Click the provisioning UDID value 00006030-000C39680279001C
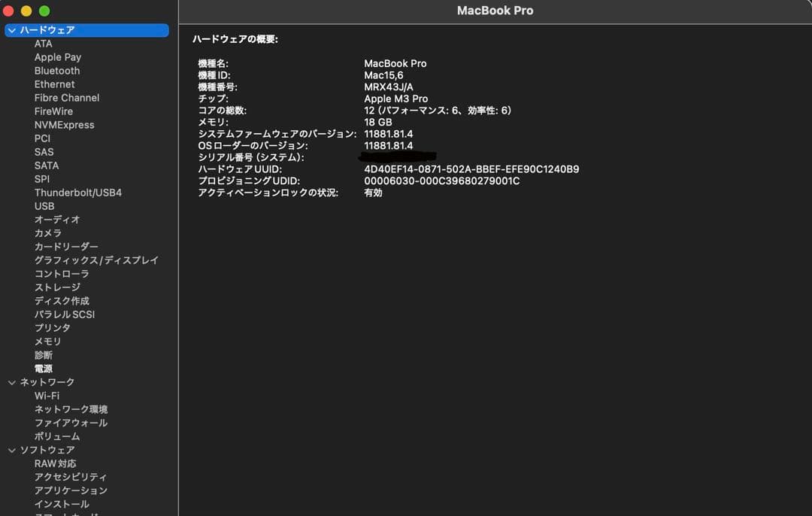This screenshot has height=516, width=812. click(442, 181)
